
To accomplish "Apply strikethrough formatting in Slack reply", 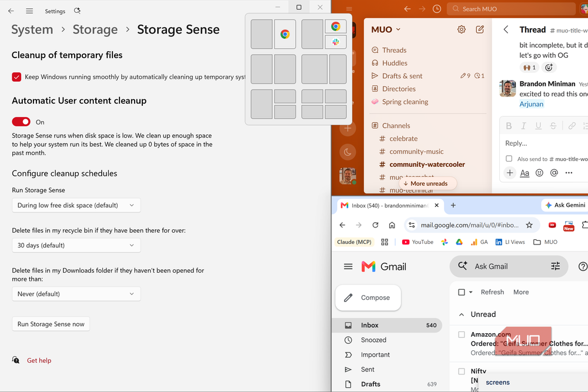I will [553, 126].
